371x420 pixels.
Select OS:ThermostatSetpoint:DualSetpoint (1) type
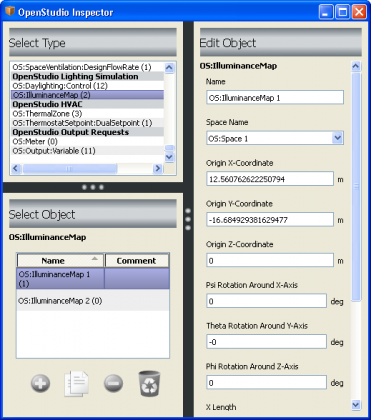87,123
